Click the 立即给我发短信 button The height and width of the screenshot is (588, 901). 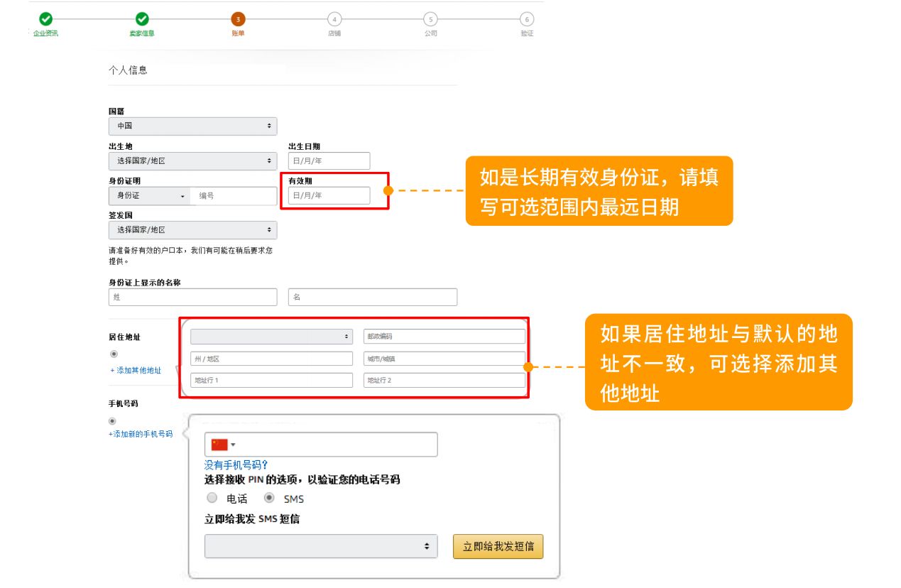pos(498,546)
